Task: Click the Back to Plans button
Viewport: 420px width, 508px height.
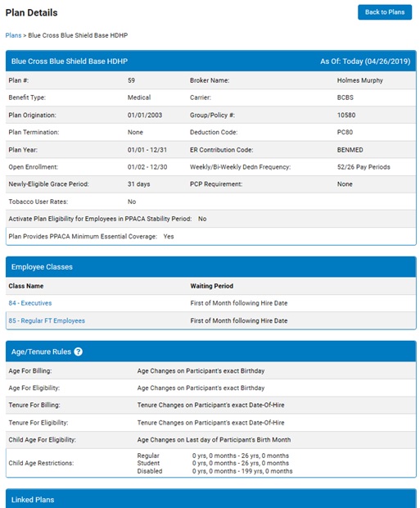Action: click(x=385, y=12)
